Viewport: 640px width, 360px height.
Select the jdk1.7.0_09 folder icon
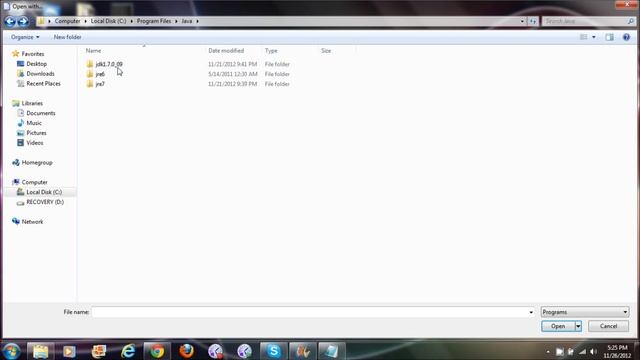tap(90, 64)
